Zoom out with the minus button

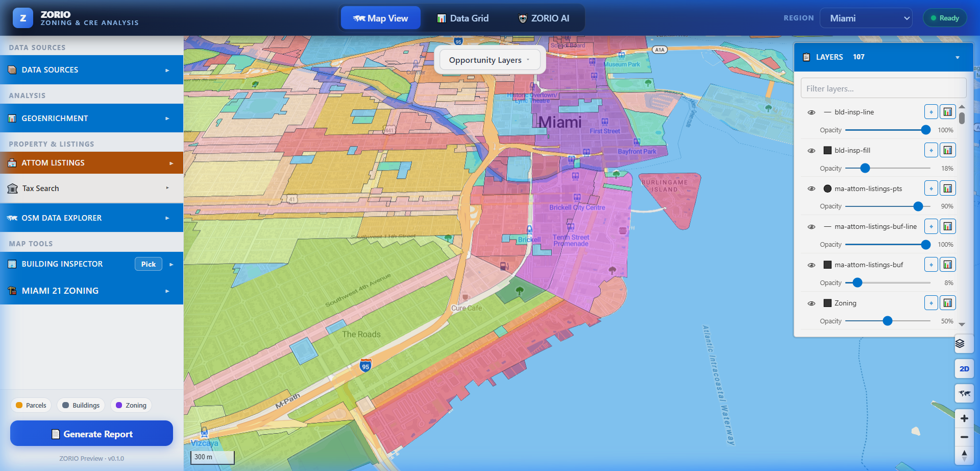[964, 437]
